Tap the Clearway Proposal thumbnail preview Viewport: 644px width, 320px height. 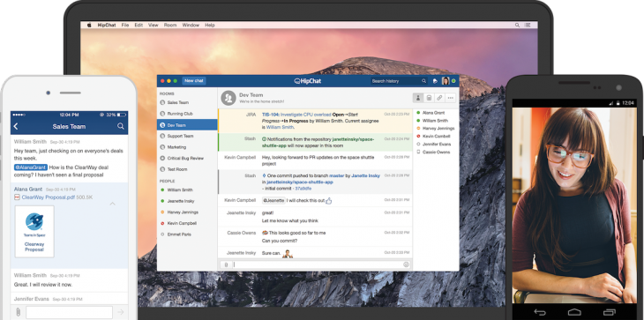click(34, 232)
